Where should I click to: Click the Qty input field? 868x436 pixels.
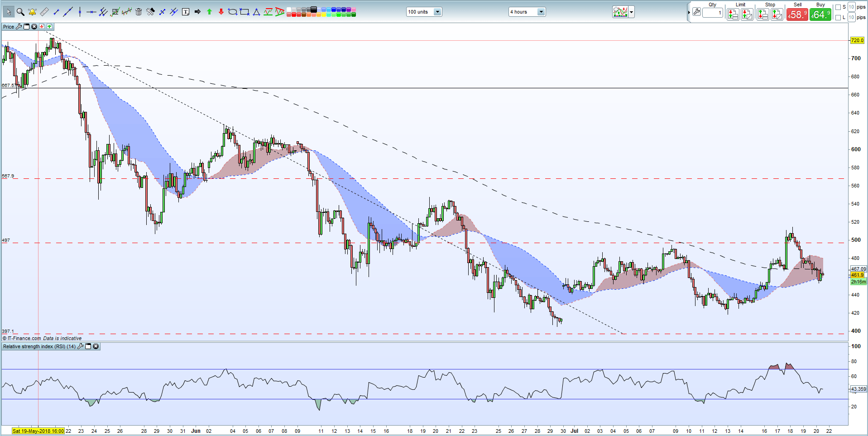click(713, 13)
